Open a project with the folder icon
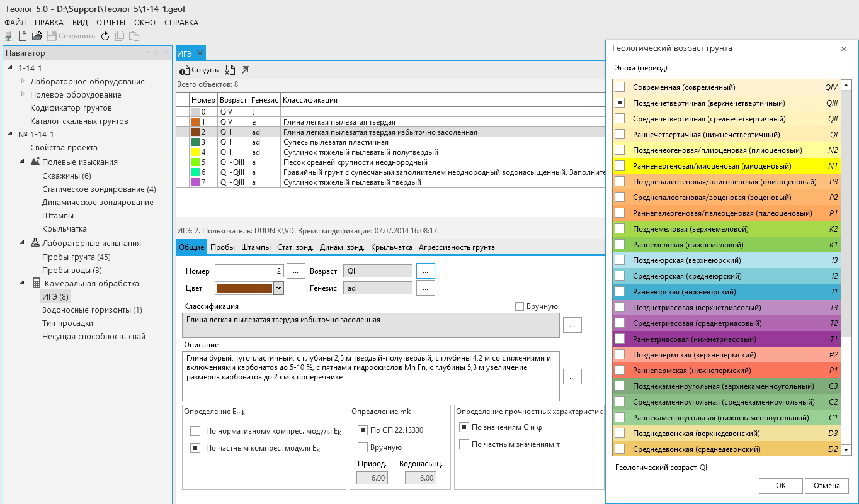Screen dimensions: 859x504 click(37, 36)
